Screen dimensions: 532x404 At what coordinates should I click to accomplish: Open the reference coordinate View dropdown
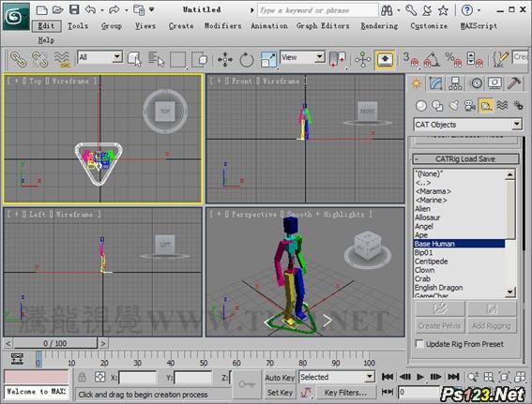pos(319,56)
